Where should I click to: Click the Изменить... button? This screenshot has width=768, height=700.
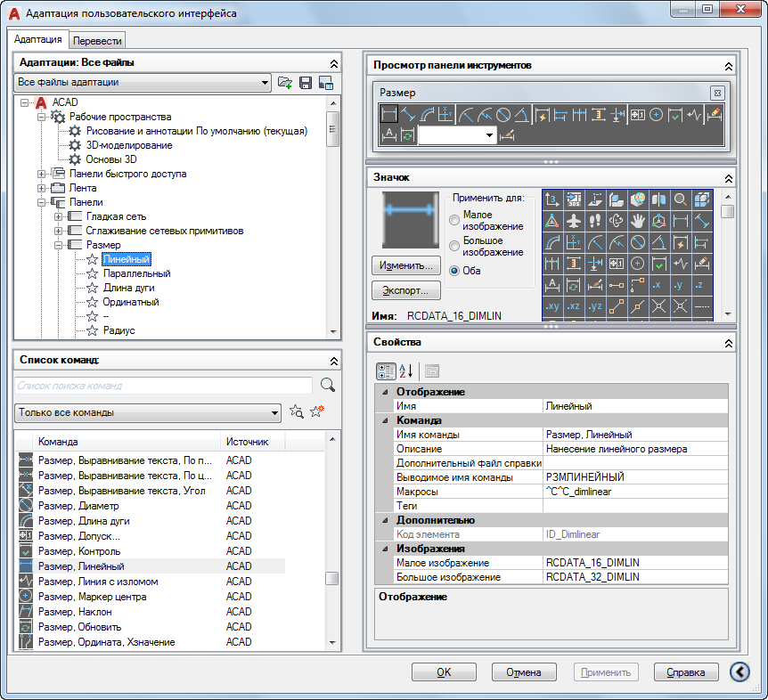(x=406, y=265)
